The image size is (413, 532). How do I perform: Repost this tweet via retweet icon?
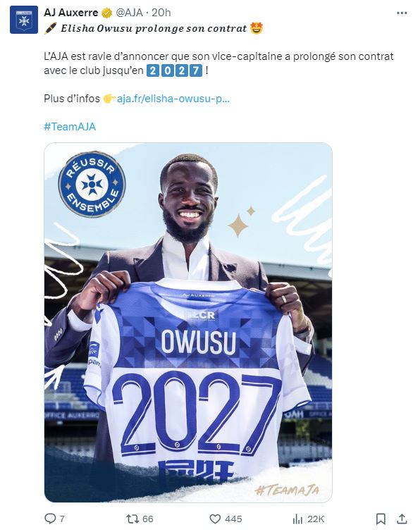(x=132, y=519)
